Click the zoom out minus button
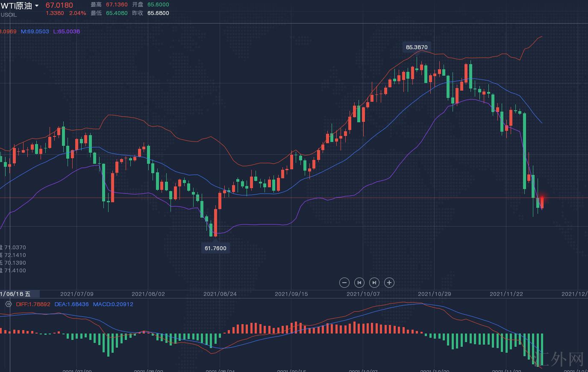The image size is (588, 372). point(344,283)
